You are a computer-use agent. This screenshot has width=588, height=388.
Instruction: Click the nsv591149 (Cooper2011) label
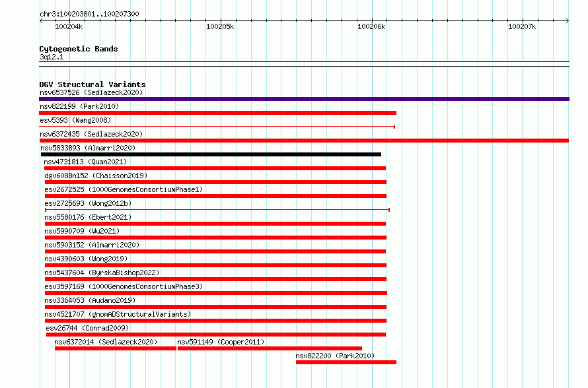[x=221, y=342]
